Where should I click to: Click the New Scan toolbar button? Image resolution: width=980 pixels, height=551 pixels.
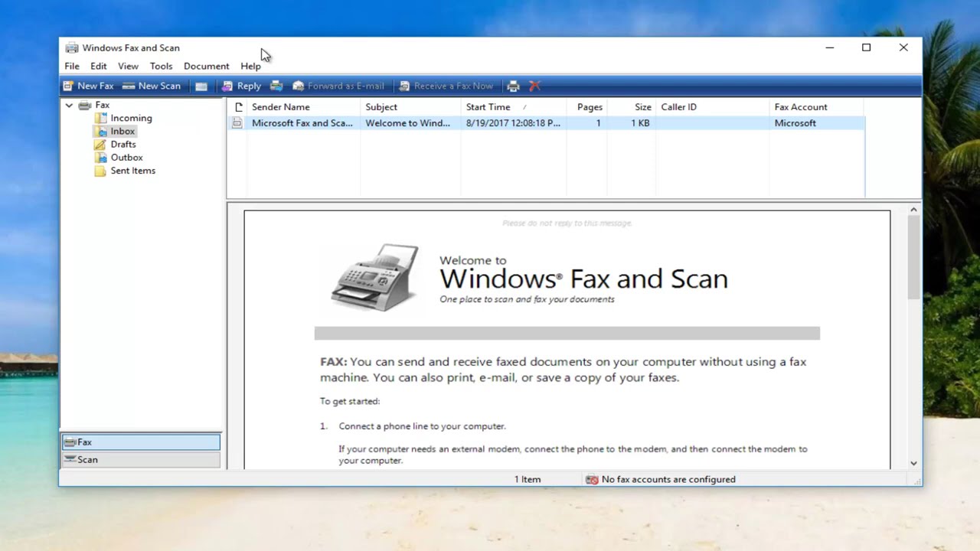tap(152, 86)
